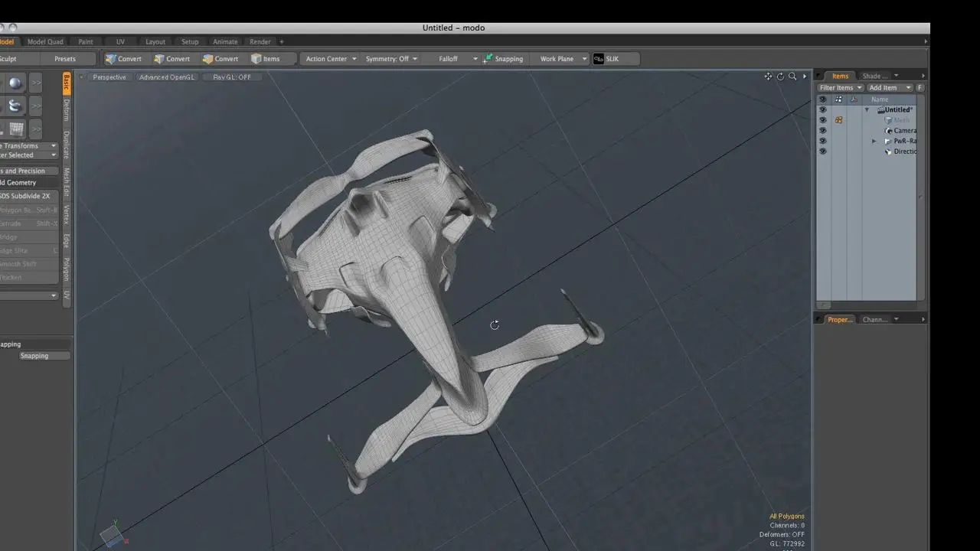
Task: Select the torus primitive tool icon
Action: (15, 106)
